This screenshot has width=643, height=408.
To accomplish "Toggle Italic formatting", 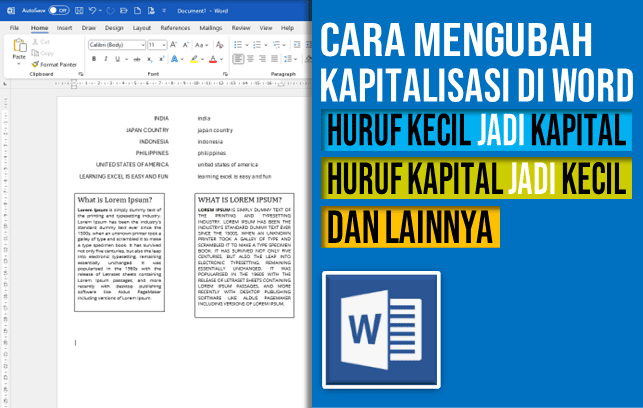I will 106,59.
